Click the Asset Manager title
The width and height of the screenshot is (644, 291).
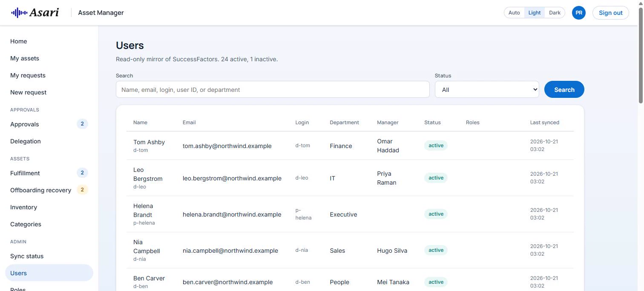101,13
